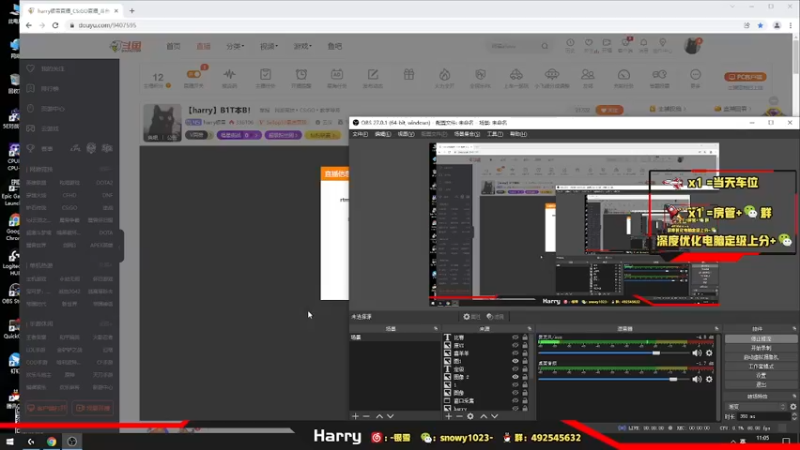This screenshot has width=800, height=450.
Task: Click the user avatar in Douyu header
Action: [x=692, y=46]
